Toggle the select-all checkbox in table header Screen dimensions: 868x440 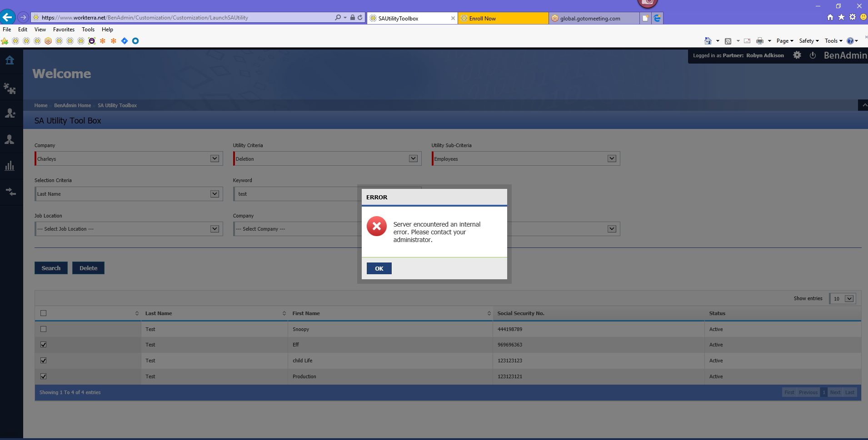click(43, 313)
